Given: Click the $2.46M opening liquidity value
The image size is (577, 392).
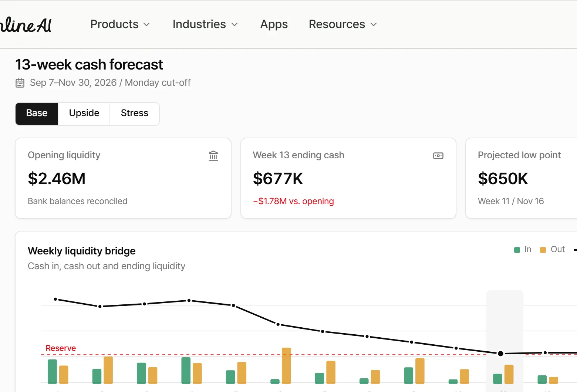Looking at the screenshot, I should click(57, 179).
